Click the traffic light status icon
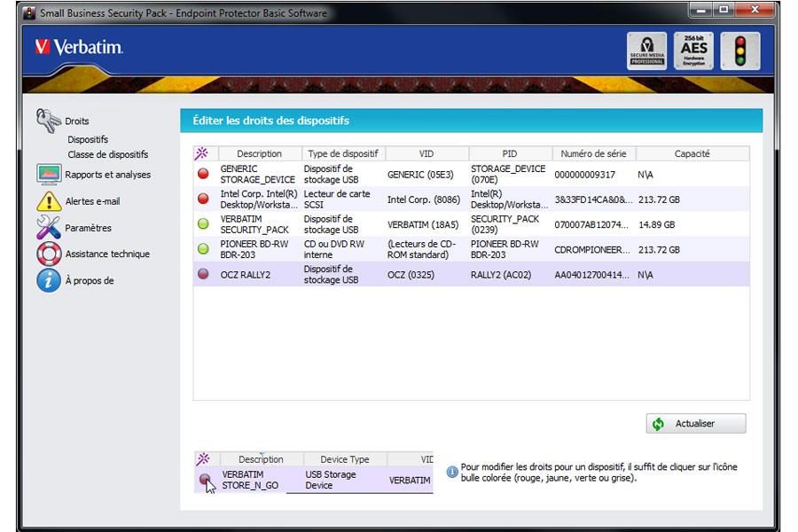 click(740, 51)
